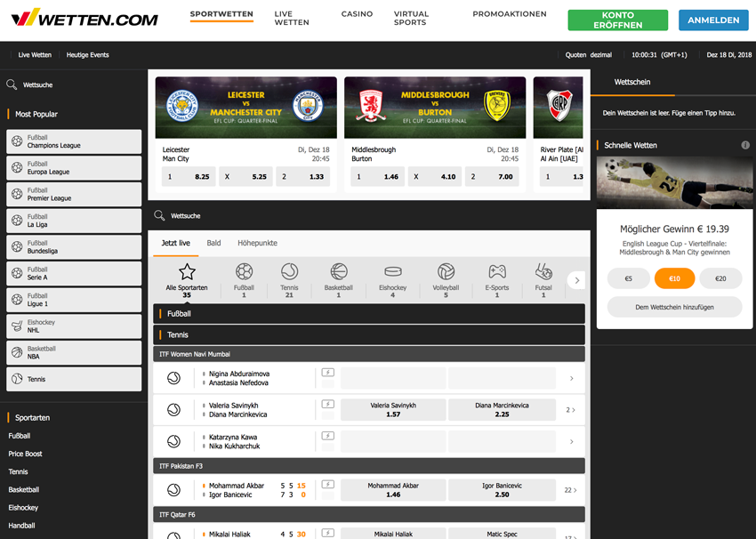Open Heutige Events link
The image size is (756, 539).
(87, 55)
